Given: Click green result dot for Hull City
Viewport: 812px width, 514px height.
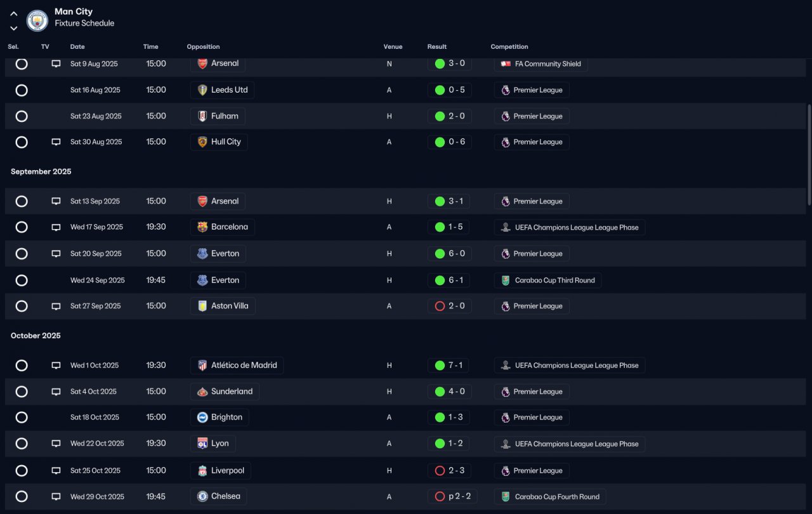Looking at the screenshot, I should 440,142.
